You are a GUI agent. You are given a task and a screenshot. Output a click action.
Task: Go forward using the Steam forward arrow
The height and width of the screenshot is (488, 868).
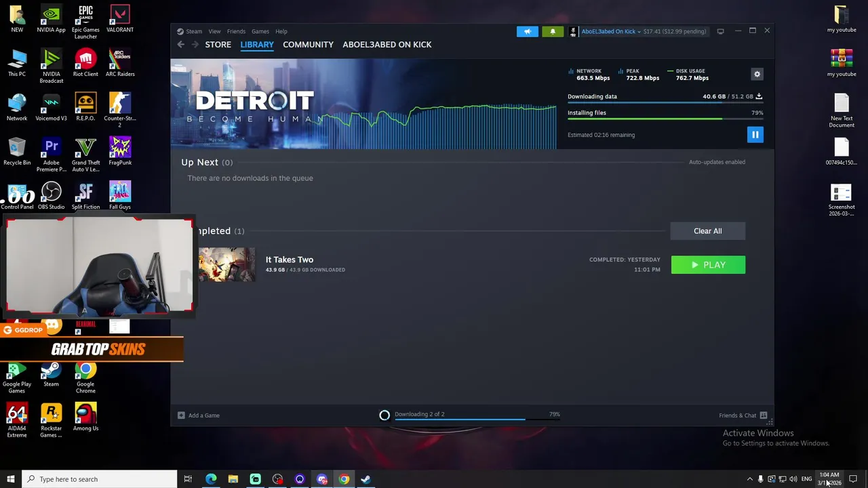[195, 45]
